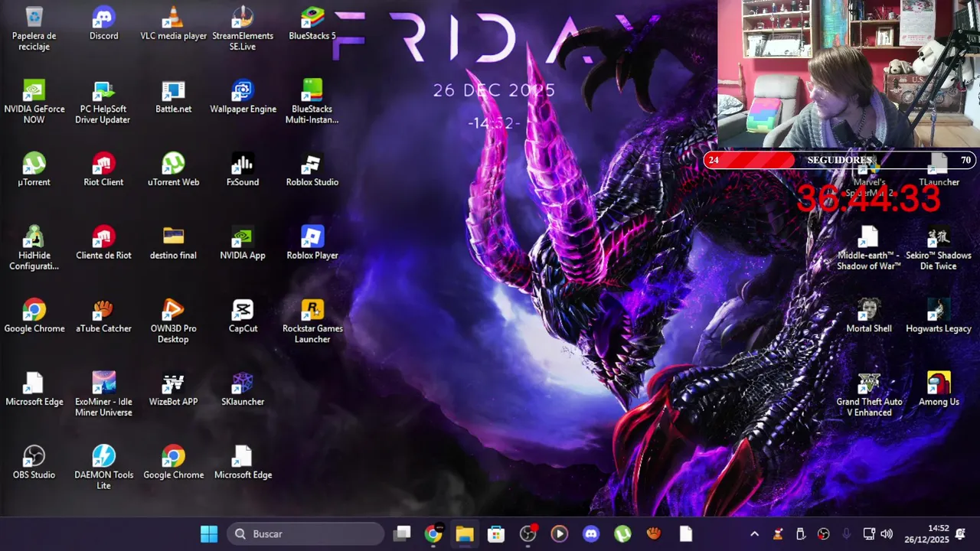
Task: Select BlueStacks Multi-Instance icon
Action: (x=312, y=102)
